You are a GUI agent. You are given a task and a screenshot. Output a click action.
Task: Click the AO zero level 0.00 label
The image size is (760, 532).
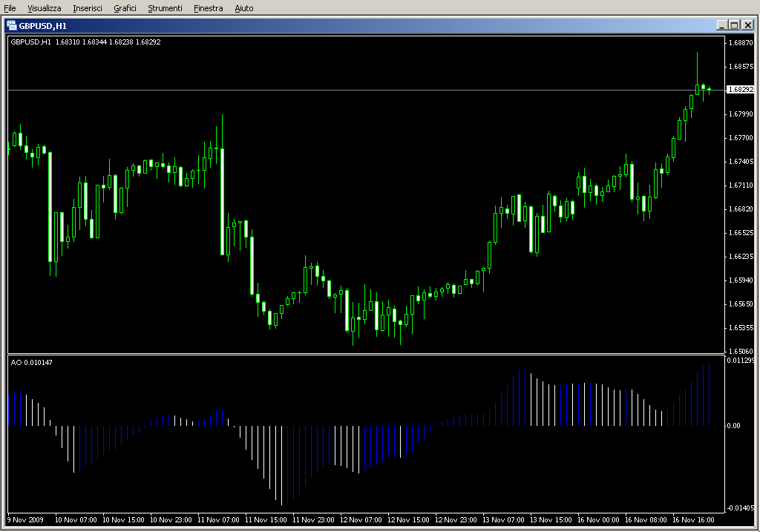point(735,426)
